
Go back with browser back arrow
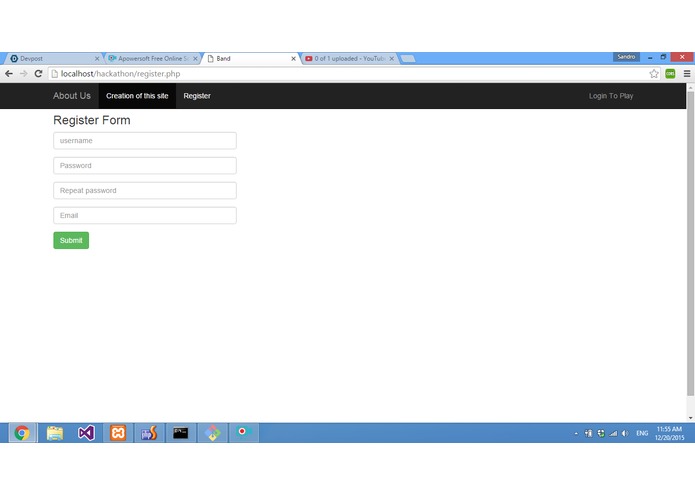pyautogui.click(x=9, y=74)
